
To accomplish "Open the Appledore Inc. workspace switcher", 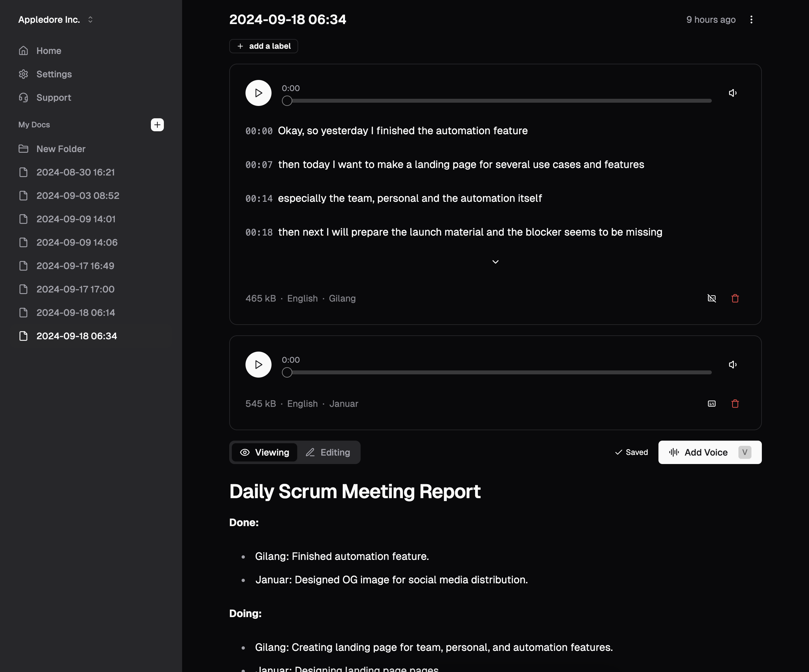I will point(56,19).
